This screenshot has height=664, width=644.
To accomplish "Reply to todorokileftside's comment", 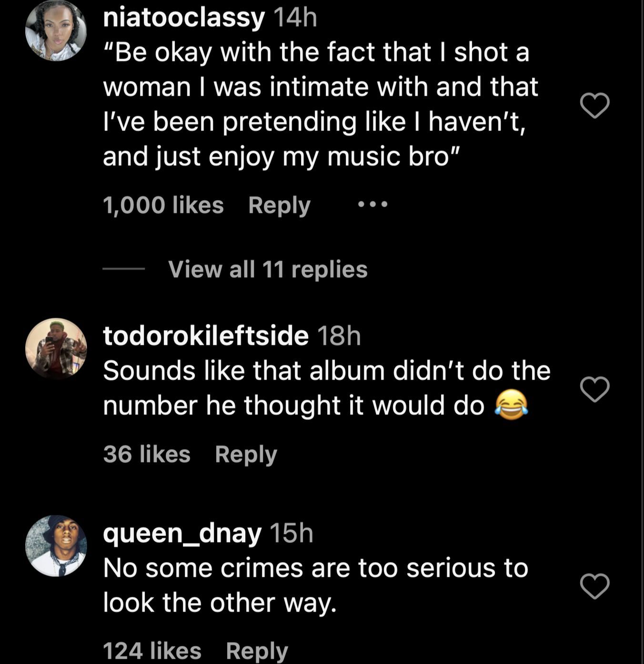I will [246, 454].
